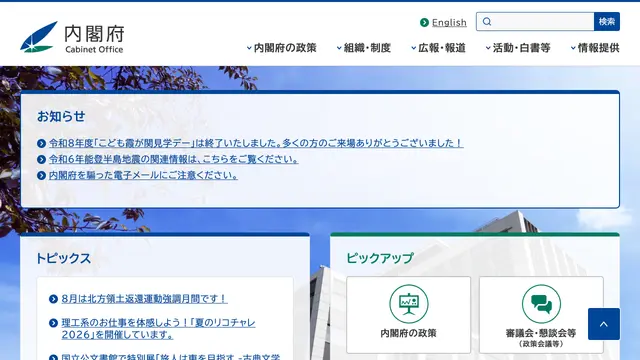Open the 夏のリコチャレ2026 topic link
The height and width of the screenshot is (360, 640).
point(158,329)
